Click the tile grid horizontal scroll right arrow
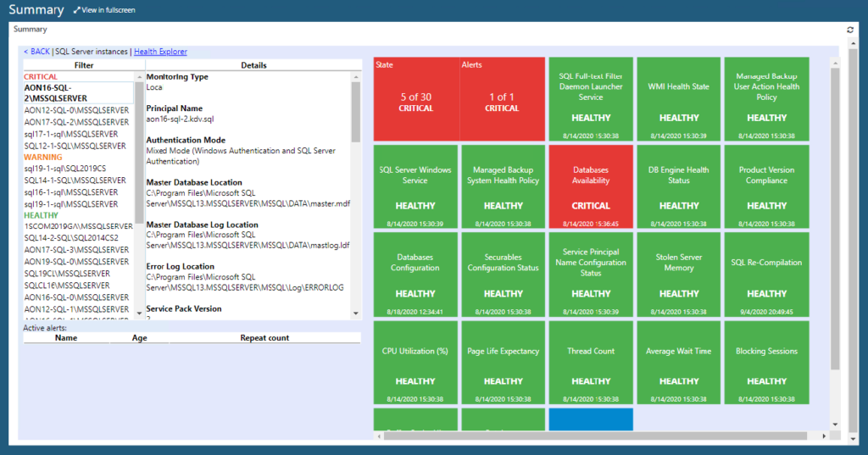The image size is (868, 455). (824, 436)
